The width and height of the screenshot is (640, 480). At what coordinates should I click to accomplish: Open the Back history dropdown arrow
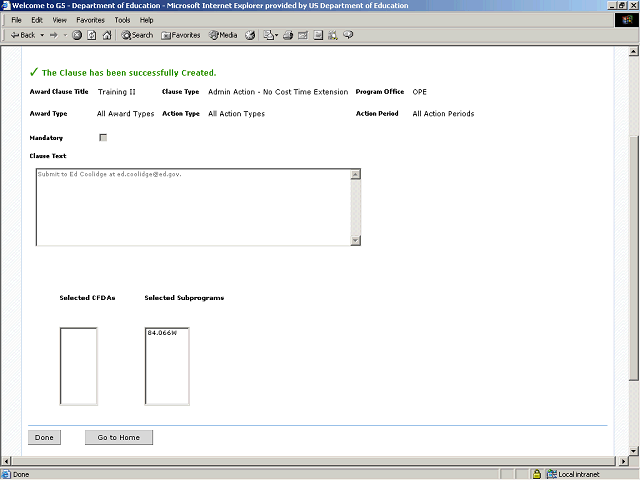coord(42,35)
